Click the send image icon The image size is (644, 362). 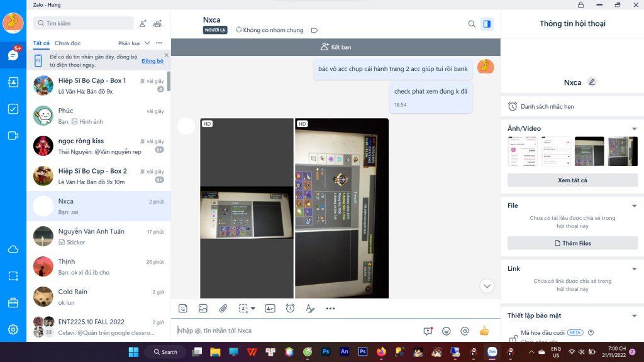click(x=203, y=308)
